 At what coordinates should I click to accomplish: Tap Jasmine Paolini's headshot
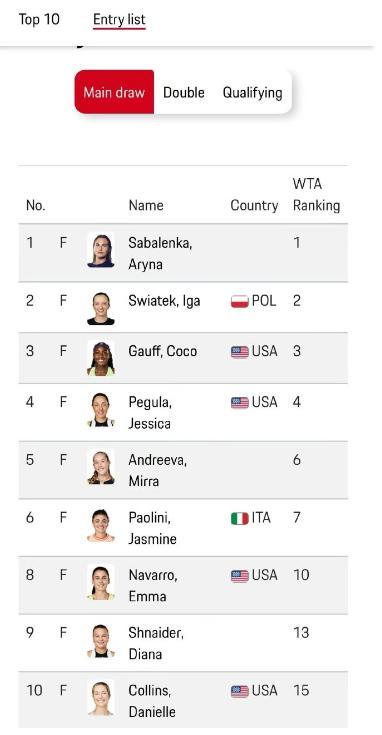(101, 525)
